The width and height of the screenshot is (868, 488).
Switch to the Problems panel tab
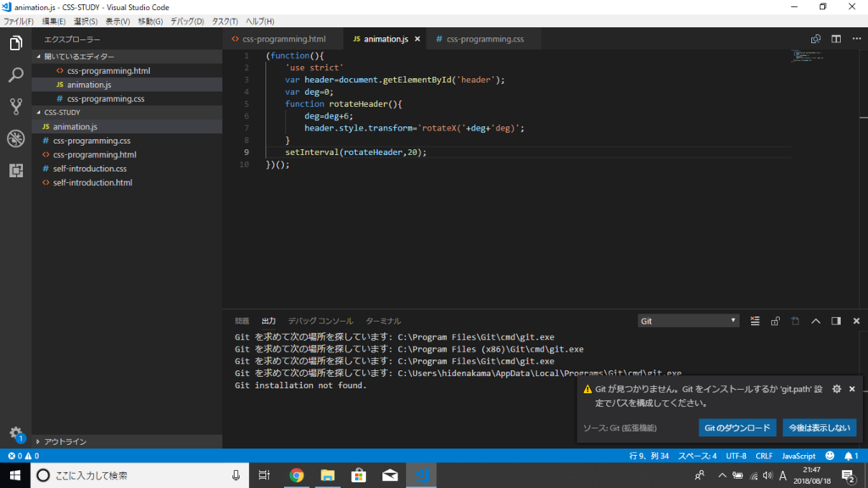[242, 321]
